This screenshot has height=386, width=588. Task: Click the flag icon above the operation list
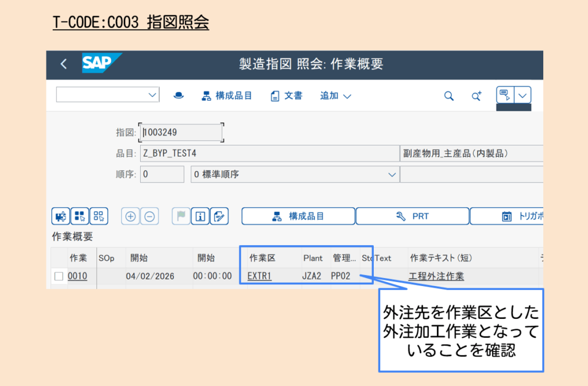(180, 216)
